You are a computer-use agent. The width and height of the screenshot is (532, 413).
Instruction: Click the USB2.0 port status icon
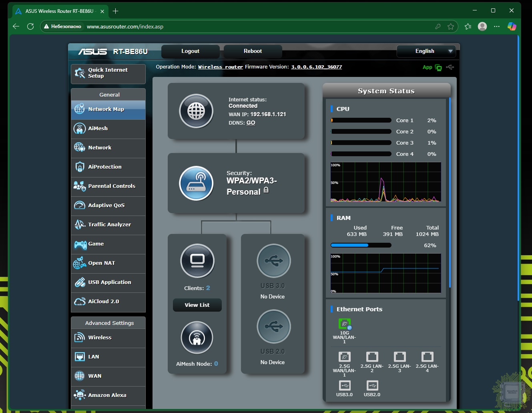[372, 385]
